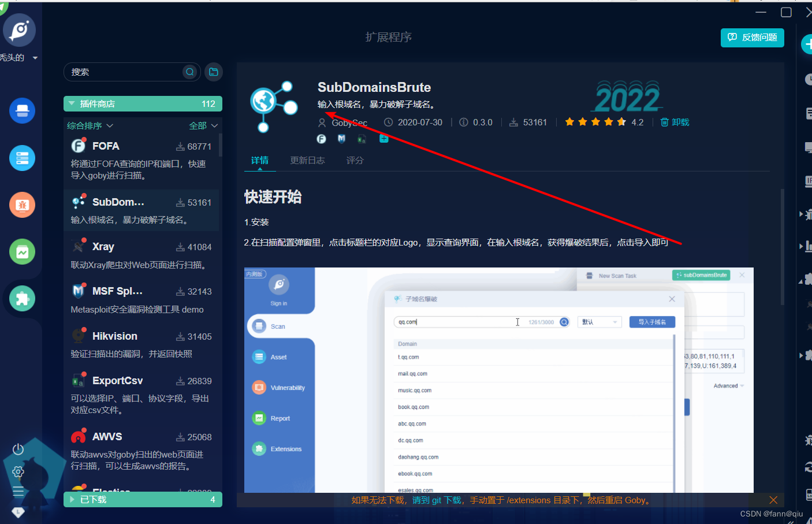Open the quick start screenshot thumbnail

click(499, 380)
